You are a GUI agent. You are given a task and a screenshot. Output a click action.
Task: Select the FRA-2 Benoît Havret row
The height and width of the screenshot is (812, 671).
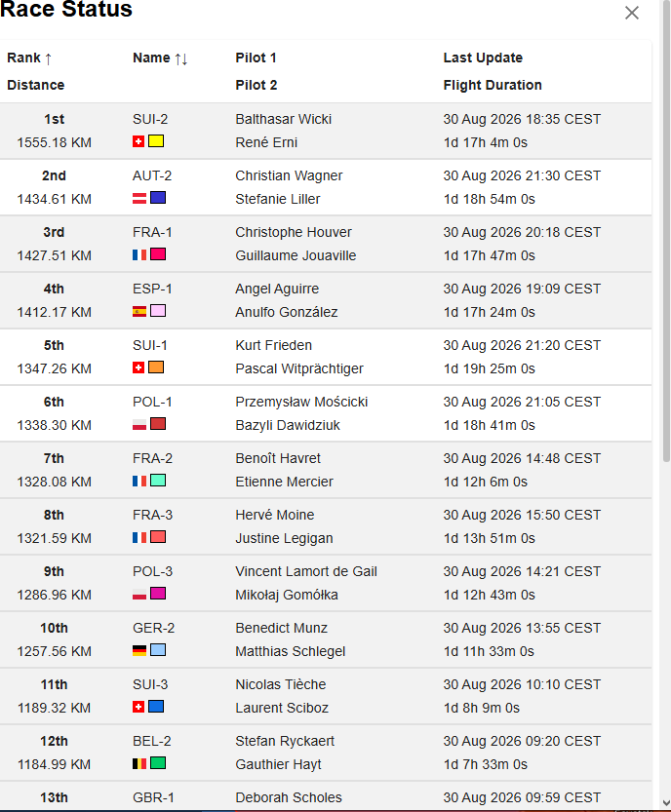pos(326,470)
